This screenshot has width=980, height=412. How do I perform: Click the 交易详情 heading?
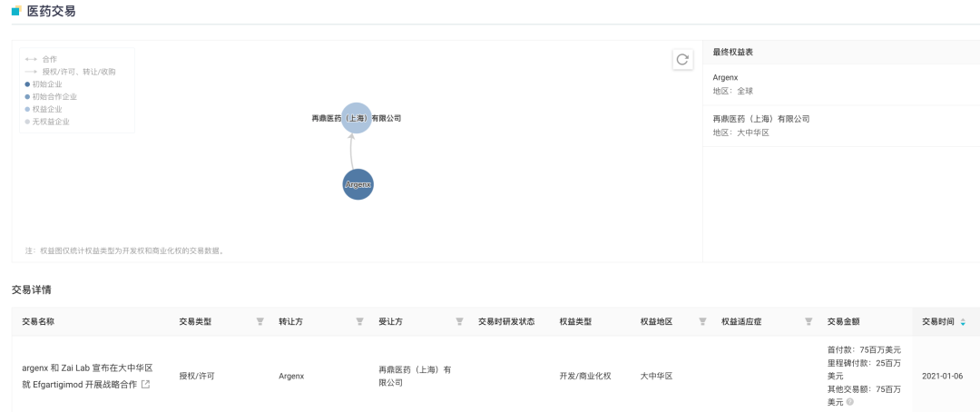click(31, 290)
